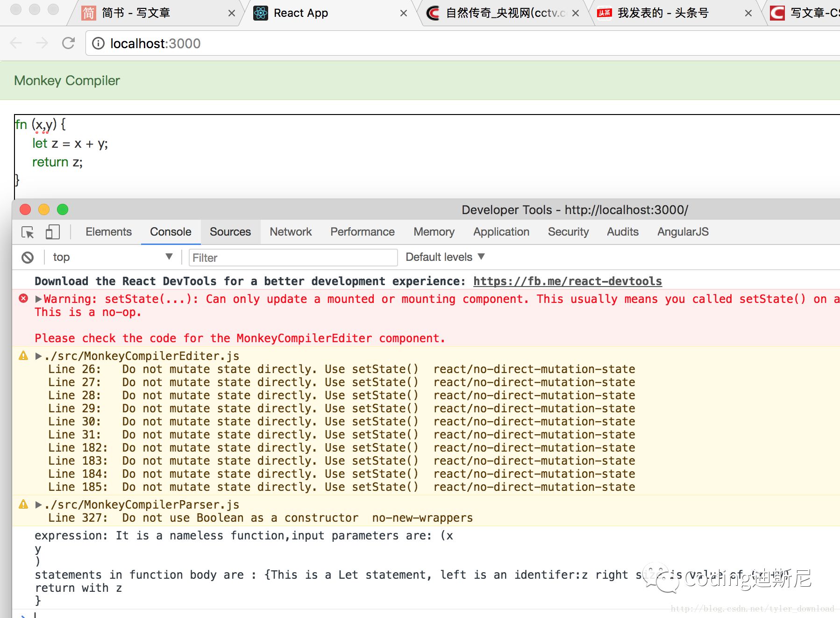Reload the localhost page
Viewport: 840px width, 618px height.
click(x=68, y=43)
